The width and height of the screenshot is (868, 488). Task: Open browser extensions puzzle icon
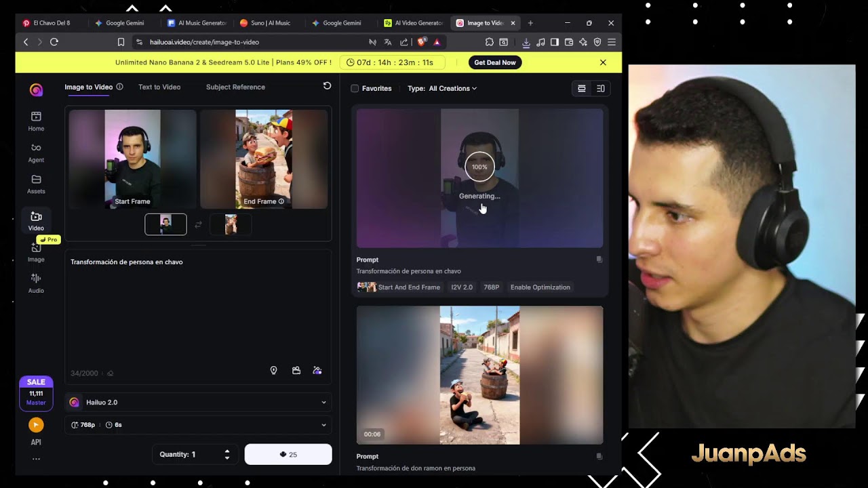point(490,42)
